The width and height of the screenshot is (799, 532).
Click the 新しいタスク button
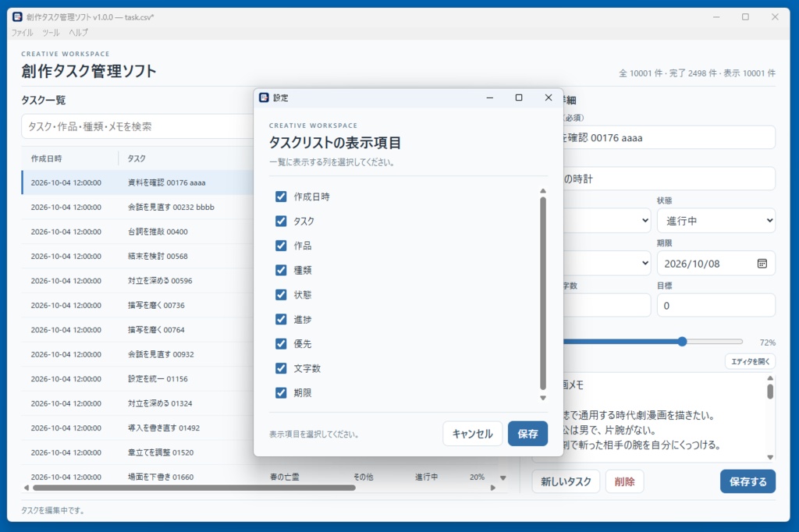click(566, 481)
